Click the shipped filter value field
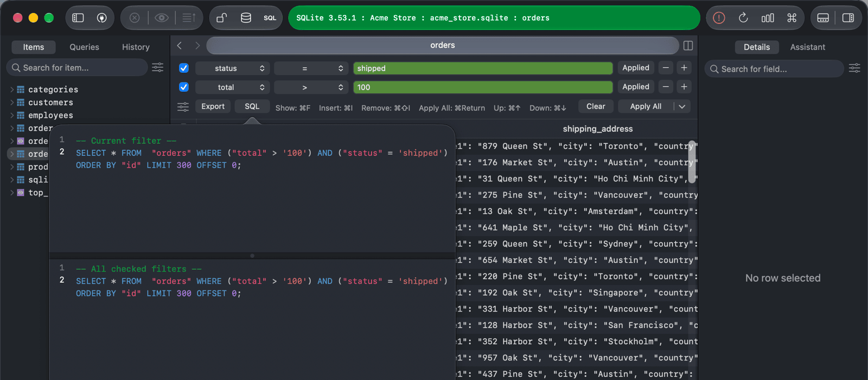868x380 pixels. point(483,68)
